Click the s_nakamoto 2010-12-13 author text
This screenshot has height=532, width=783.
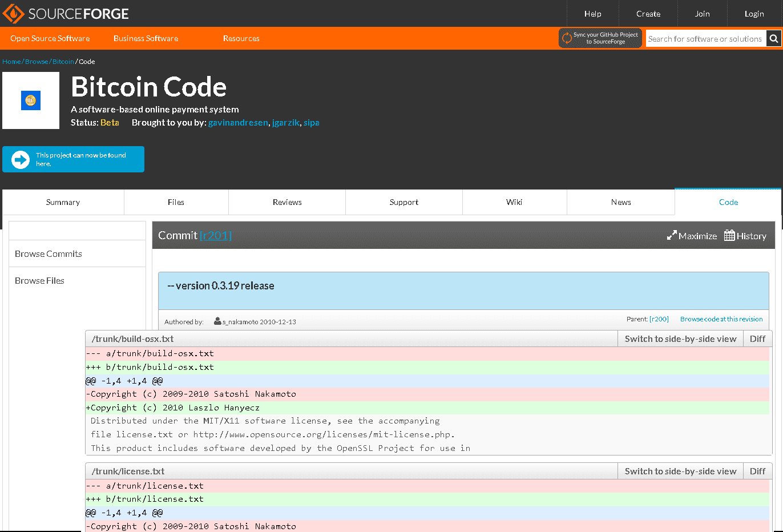tap(259, 322)
